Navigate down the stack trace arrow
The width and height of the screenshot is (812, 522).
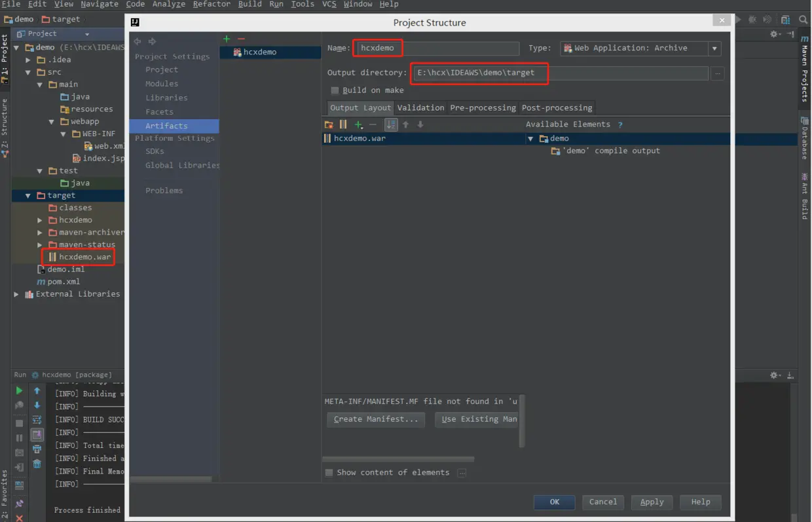click(37, 405)
